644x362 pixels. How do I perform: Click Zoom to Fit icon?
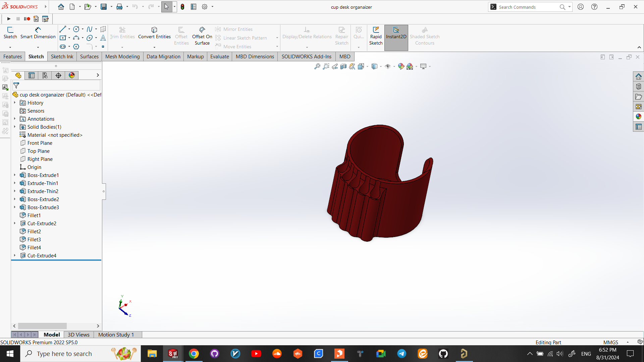click(x=317, y=66)
